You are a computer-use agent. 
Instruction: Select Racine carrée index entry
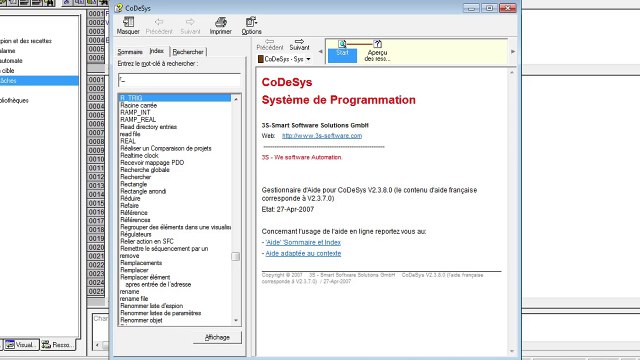(138, 105)
